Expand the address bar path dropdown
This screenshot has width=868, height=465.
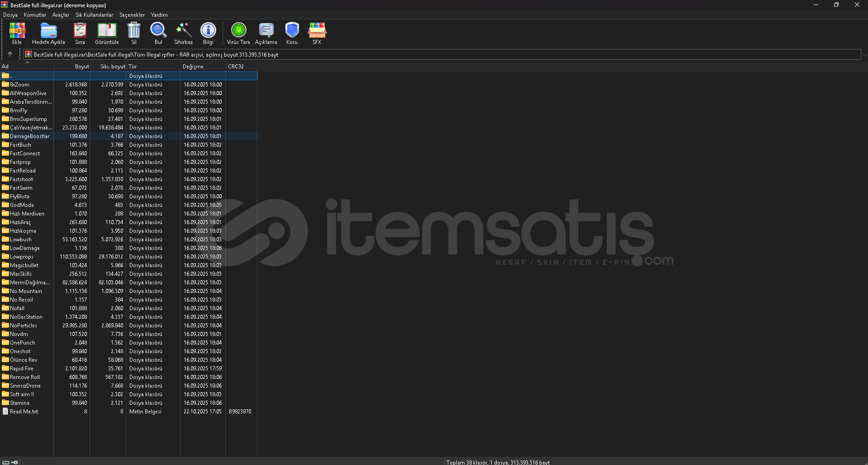[x=864, y=54]
